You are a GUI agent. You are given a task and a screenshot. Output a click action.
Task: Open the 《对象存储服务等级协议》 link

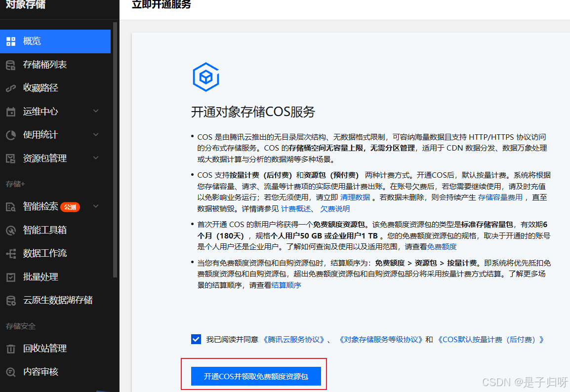coord(381,339)
